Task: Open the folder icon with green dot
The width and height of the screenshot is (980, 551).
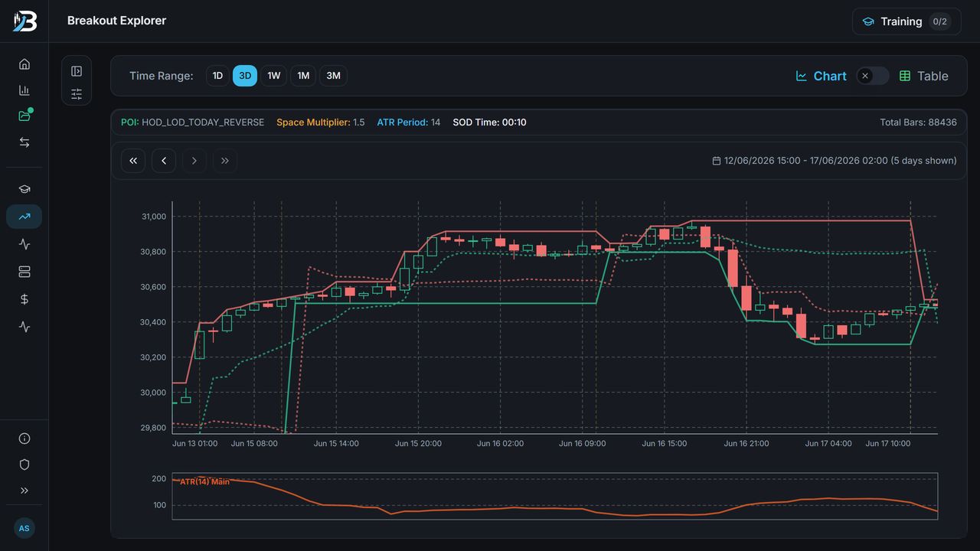Action: pyautogui.click(x=24, y=116)
